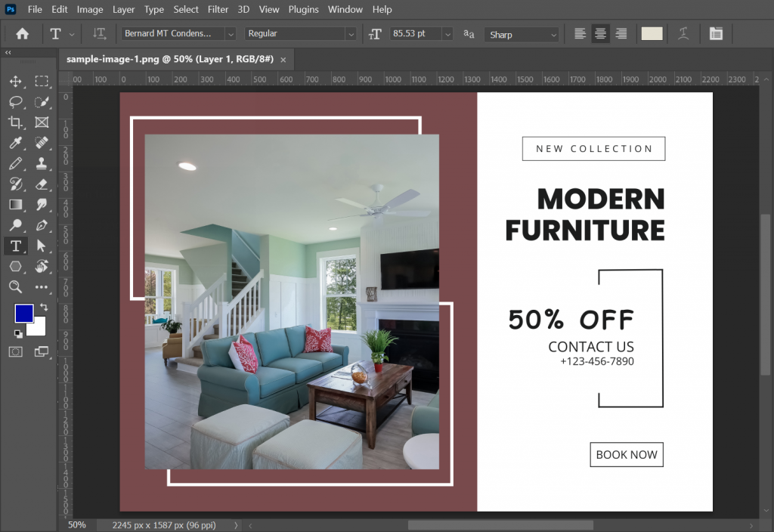
Task: Select the Eyedropper tool
Action: 15,143
